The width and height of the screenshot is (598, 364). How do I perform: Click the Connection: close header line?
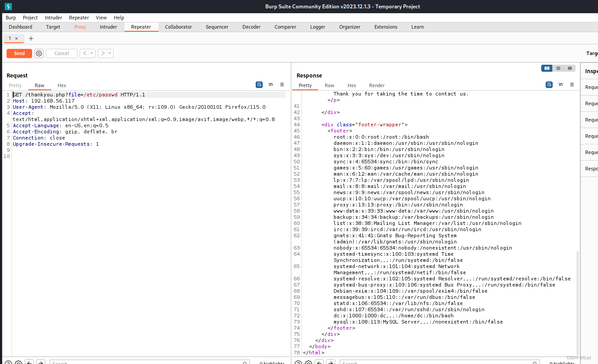pos(39,138)
